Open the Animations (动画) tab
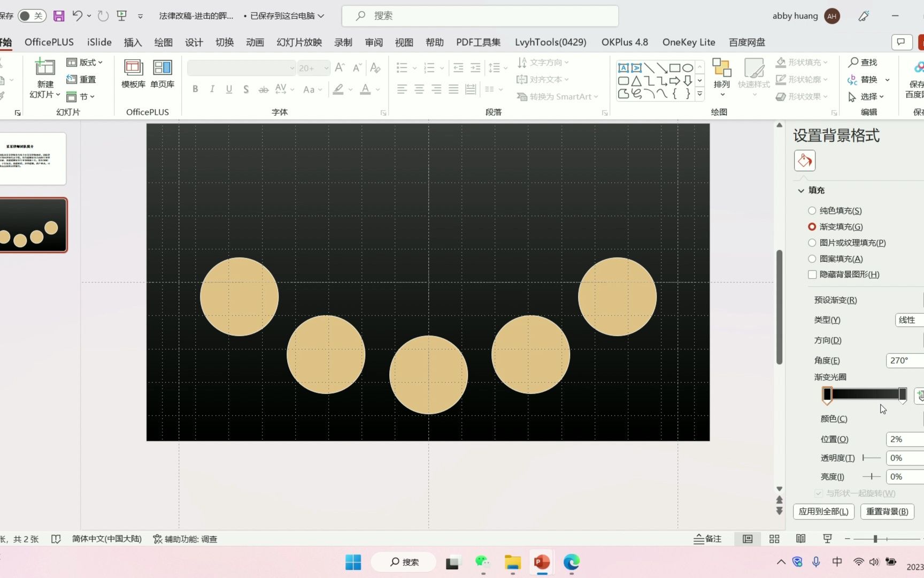 coord(255,42)
